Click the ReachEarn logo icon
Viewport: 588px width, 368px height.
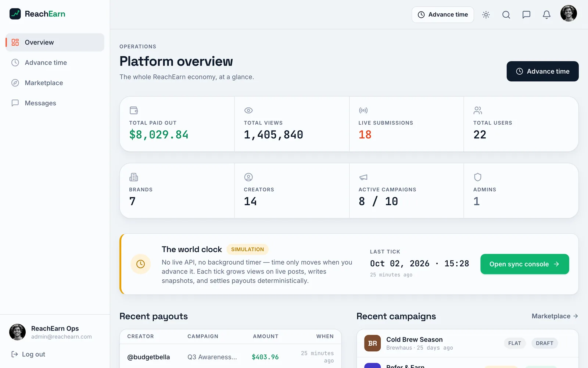(15, 14)
